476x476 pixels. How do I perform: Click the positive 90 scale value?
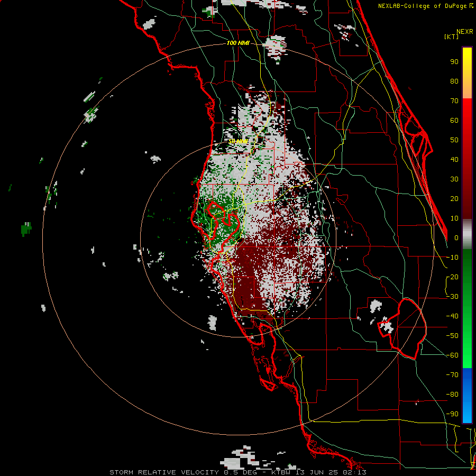(454, 62)
